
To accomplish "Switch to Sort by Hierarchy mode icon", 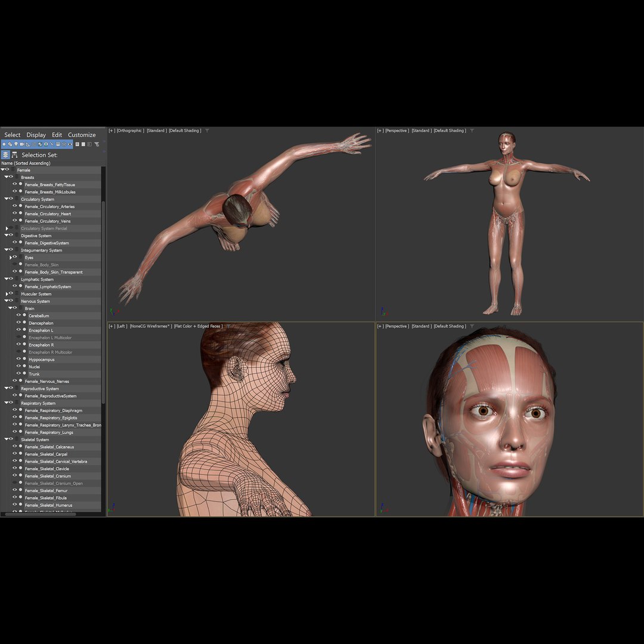I will point(14,155).
